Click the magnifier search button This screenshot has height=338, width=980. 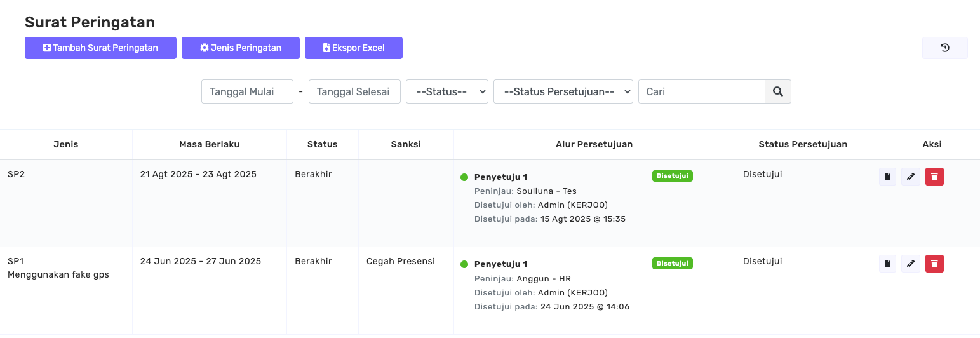(777, 91)
